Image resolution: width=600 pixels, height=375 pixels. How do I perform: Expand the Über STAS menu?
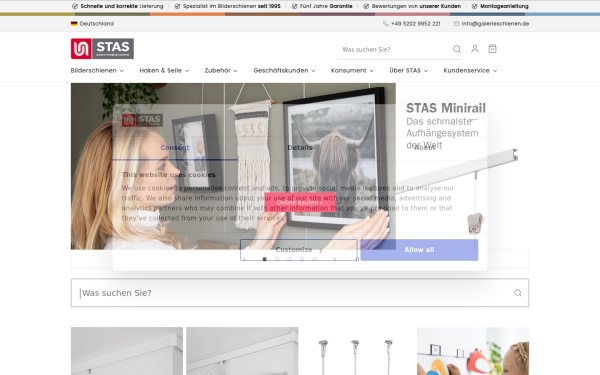tap(408, 70)
